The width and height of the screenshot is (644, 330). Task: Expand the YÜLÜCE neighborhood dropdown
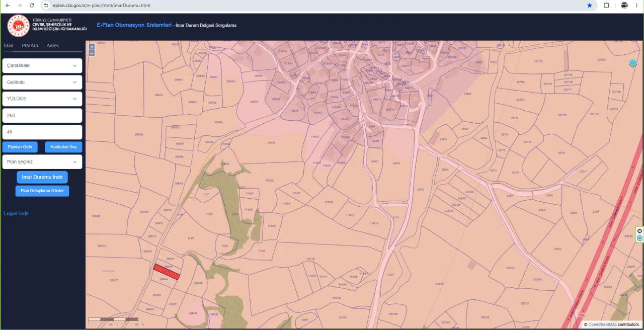pos(42,99)
